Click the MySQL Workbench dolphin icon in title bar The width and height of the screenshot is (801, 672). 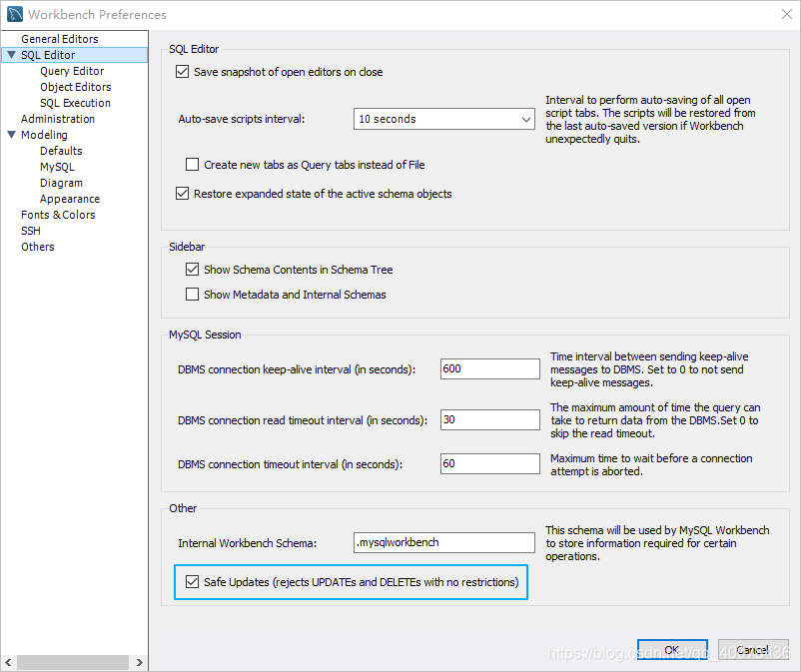(x=14, y=14)
